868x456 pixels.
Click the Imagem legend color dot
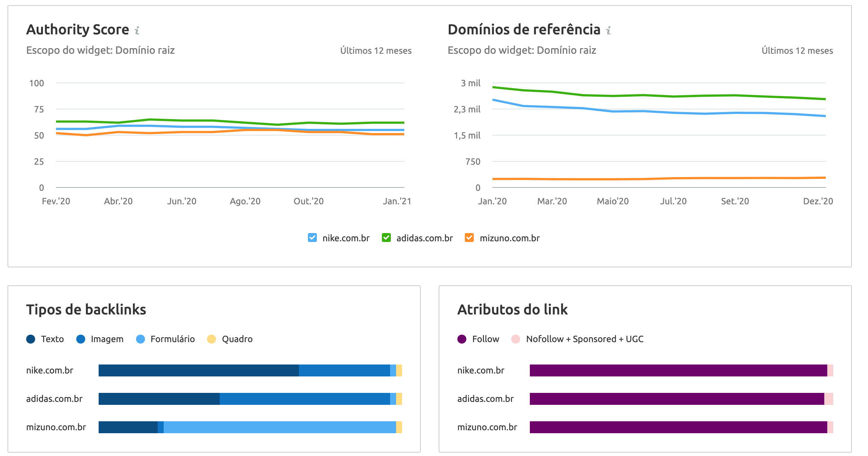pos(81,339)
